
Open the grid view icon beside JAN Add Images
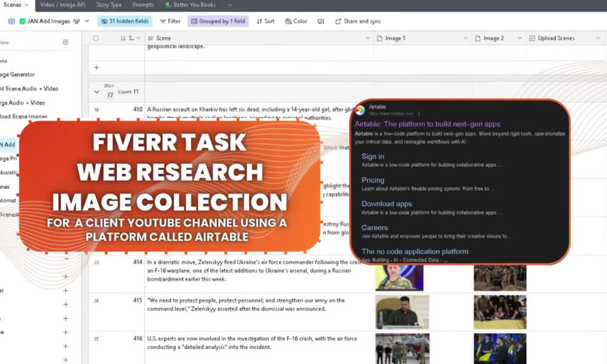pos(12,21)
